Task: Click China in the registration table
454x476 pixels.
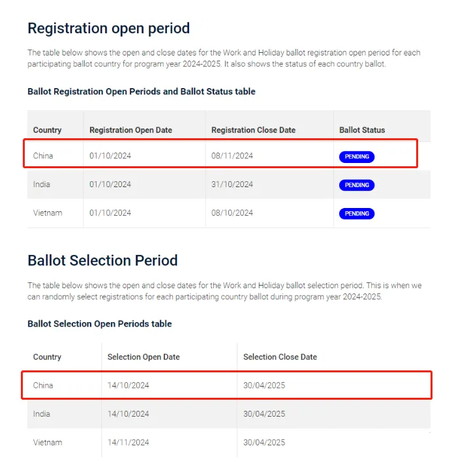Action: pyautogui.click(x=43, y=156)
